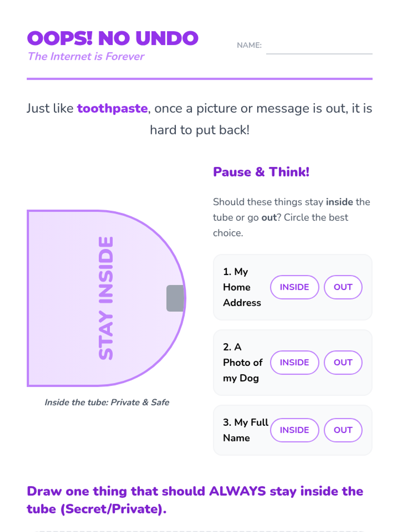Click the 1. My Home Address label
The image size is (399, 532).
[x=242, y=287]
